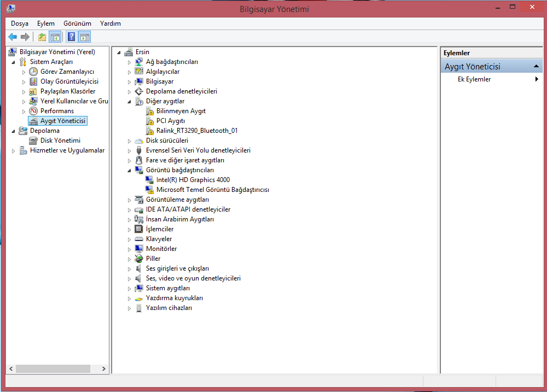Select Görüntüleme aygıtları entry
This screenshot has height=392, width=547.
(177, 200)
